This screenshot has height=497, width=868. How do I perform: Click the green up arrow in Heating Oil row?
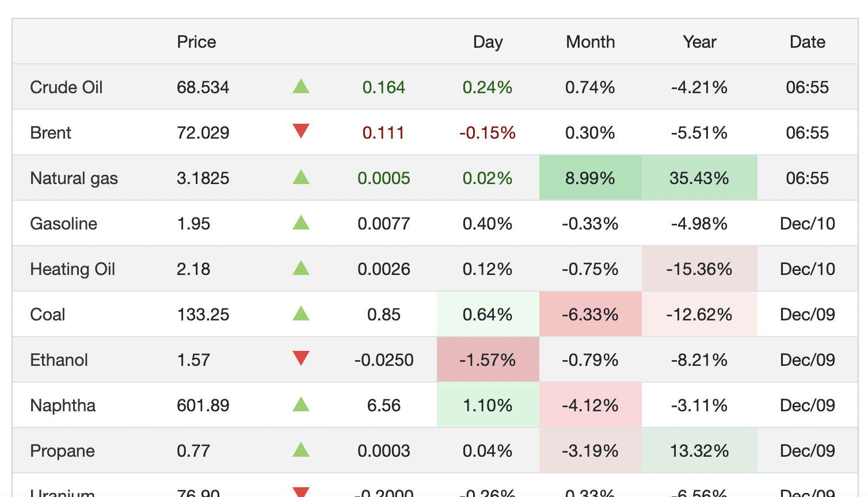point(301,267)
